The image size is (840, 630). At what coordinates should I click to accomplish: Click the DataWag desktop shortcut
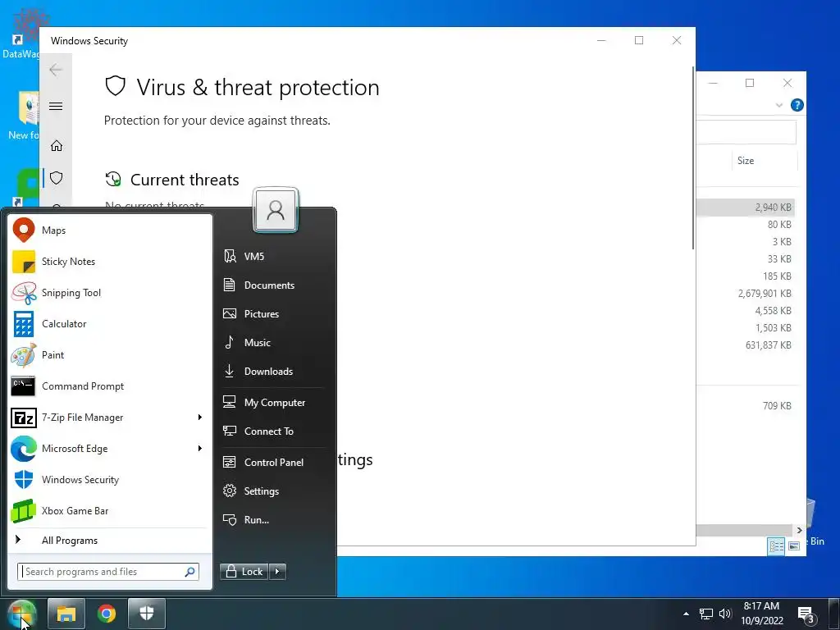(x=21, y=33)
